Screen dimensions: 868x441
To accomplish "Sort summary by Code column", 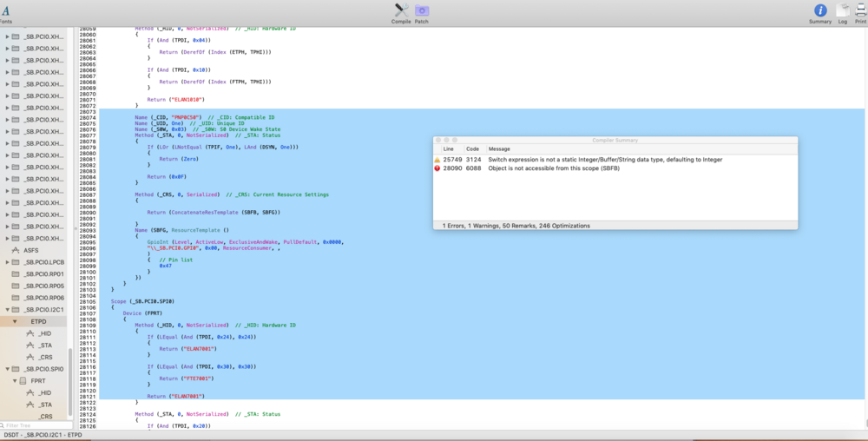I will click(472, 148).
